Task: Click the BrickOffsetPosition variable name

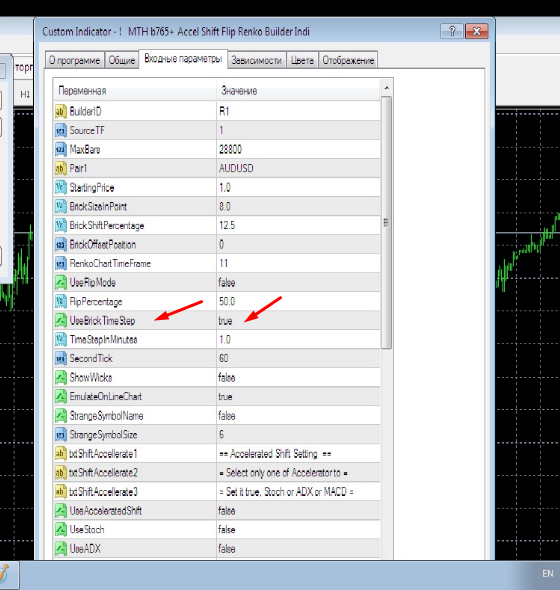Action: [x=103, y=245]
